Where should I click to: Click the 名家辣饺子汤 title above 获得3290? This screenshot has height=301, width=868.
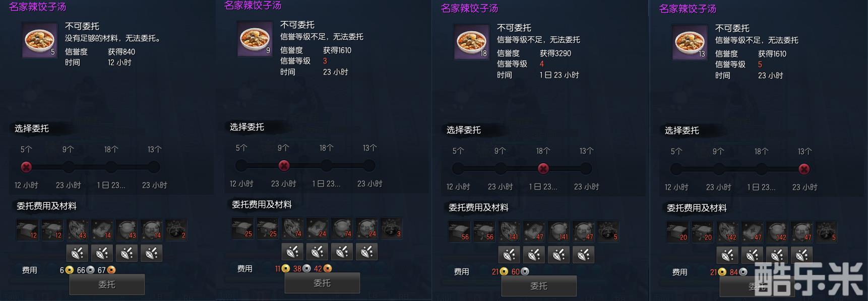point(469,9)
